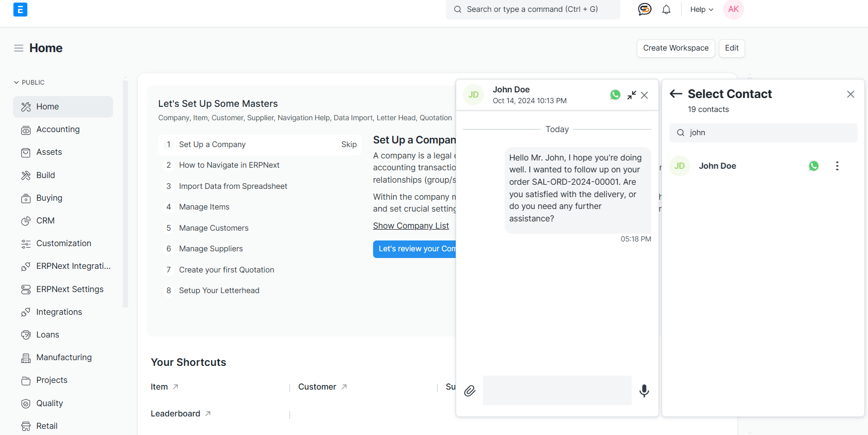Open the three-dot menu for John Doe contact
Image resolution: width=868 pixels, height=435 pixels.
(x=837, y=166)
